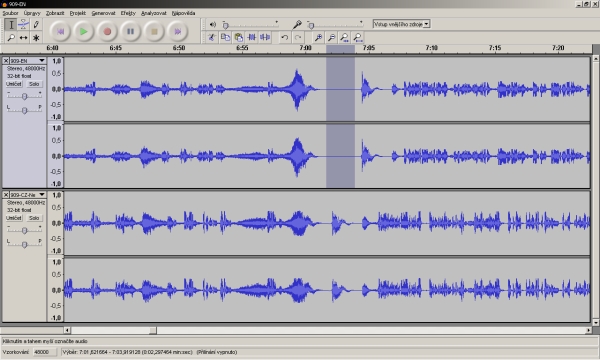Click the horizontal scrollbar thumb
The image size is (600, 360).
click(153, 330)
